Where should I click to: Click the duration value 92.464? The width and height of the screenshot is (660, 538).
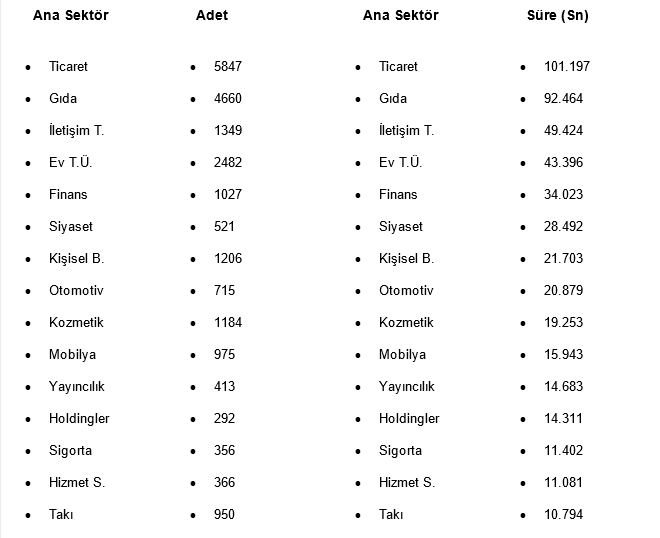pos(564,98)
